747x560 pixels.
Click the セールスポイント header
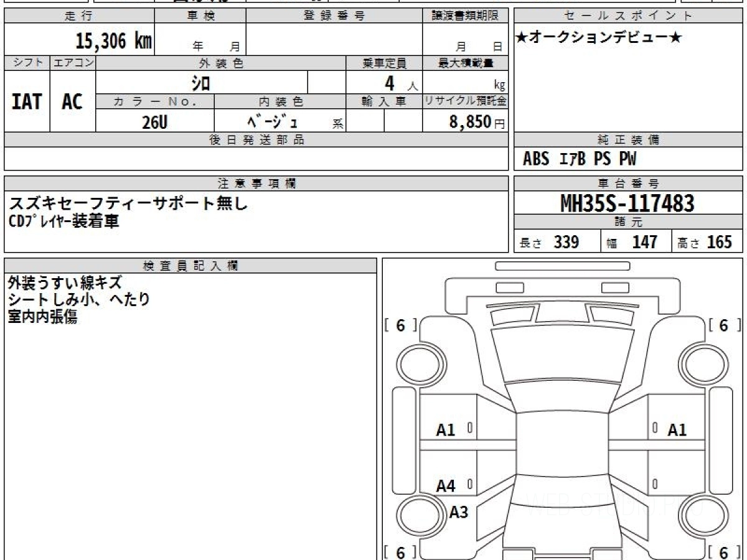pos(629,16)
